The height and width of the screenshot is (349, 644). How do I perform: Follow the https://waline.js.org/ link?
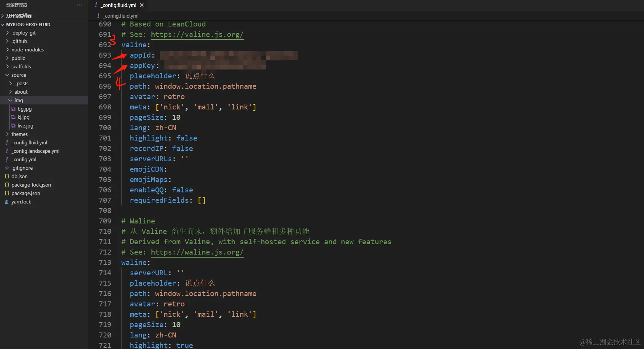(197, 252)
